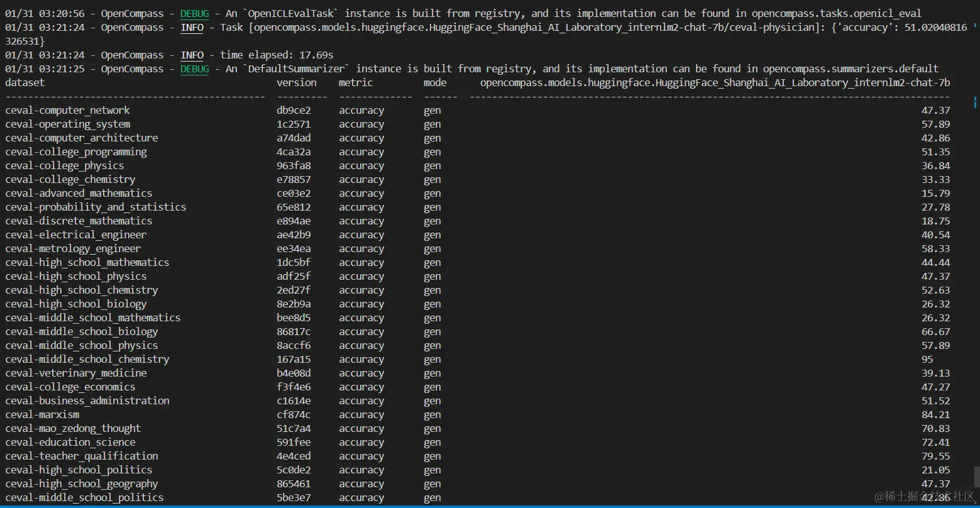Click the 33.33 score value

point(936,179)
